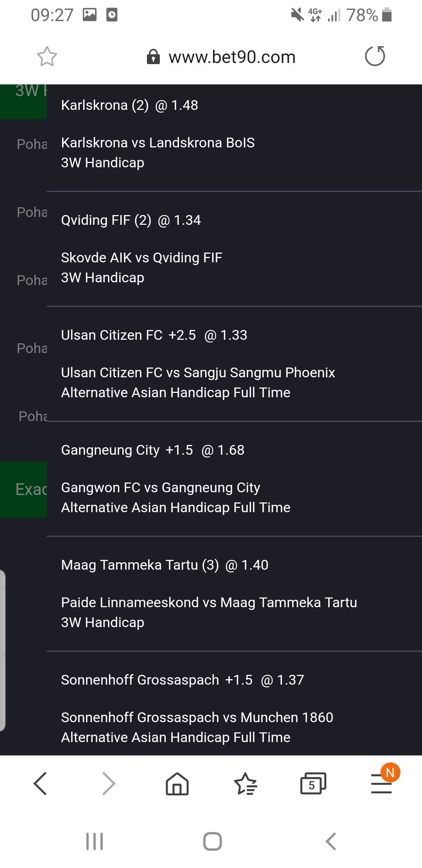Select Sonnenhoff Grossaspach +1.5 @ 1.37

(x=182, y=680)
